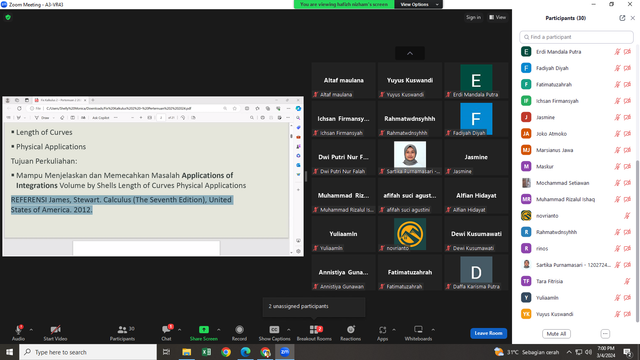The image size is (640, 360).
Task: Select novrianto in participants list
Action: coord(576,216)
